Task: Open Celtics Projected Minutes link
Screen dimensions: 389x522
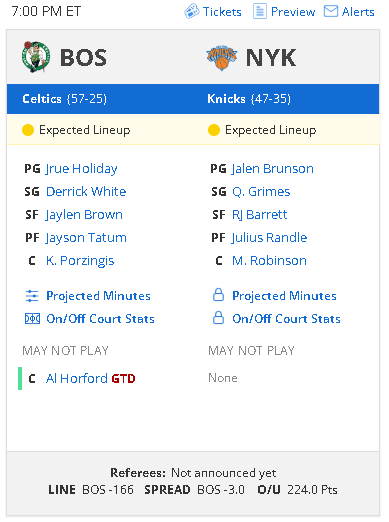Action: pos(98,296)
